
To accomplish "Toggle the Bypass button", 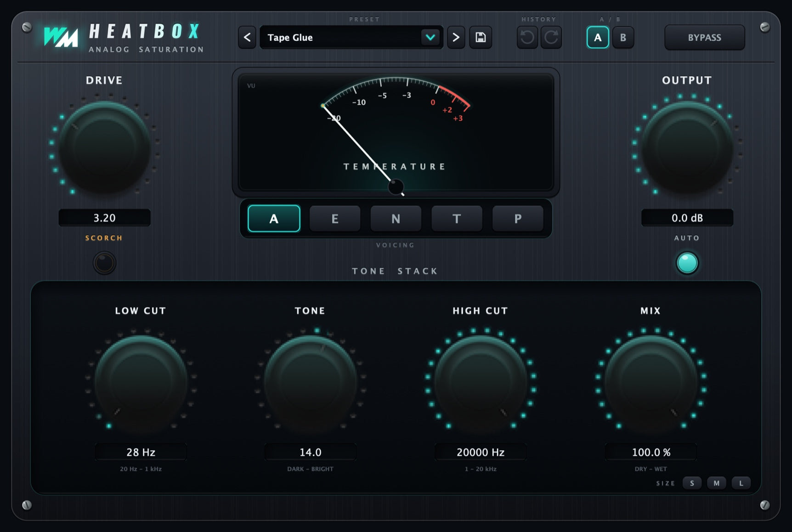I will (704, 37).
